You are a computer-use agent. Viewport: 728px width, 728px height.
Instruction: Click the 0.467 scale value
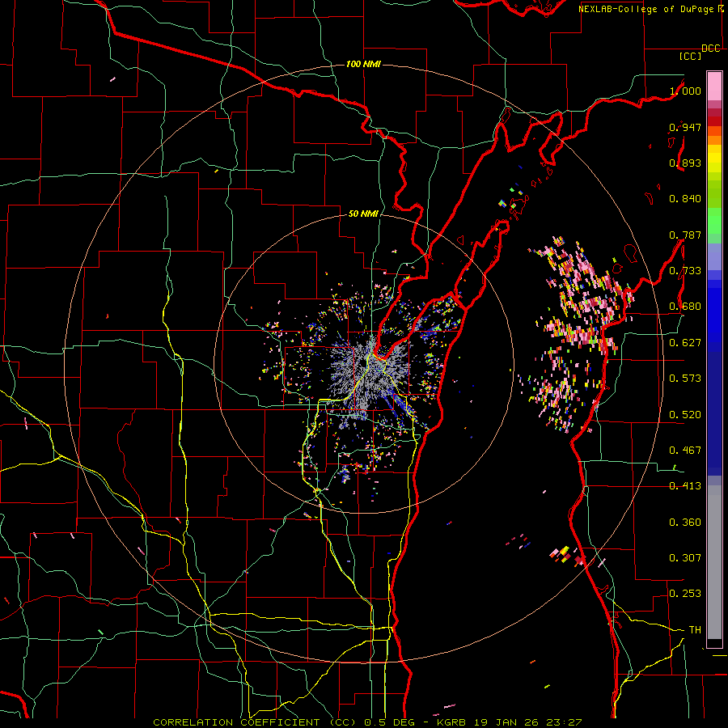pyautogui.click(x=685, y=451)
